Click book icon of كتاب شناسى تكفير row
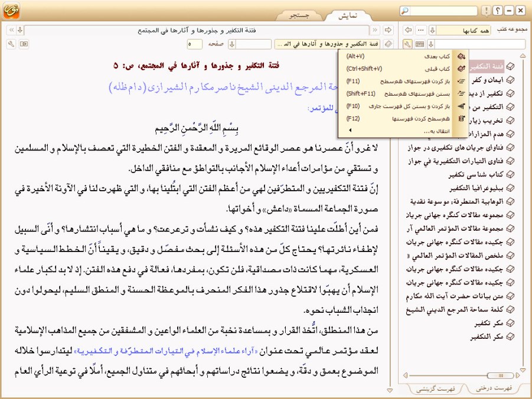 point(510,174)
